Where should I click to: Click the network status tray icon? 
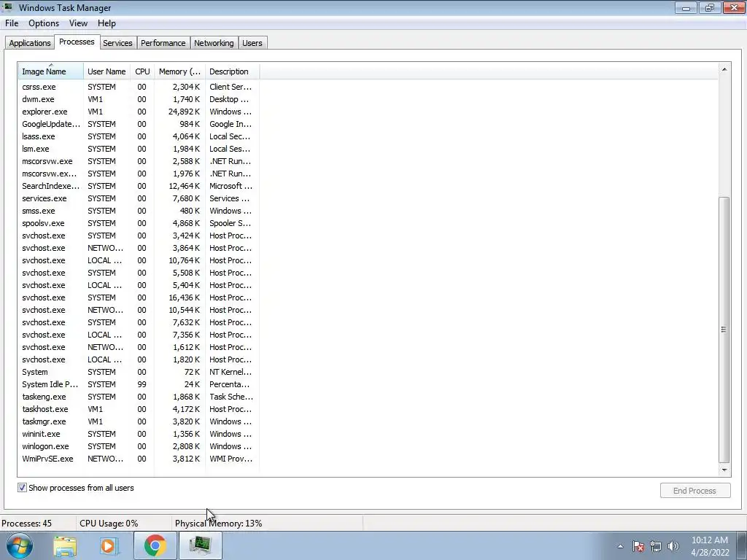[656, 546]
